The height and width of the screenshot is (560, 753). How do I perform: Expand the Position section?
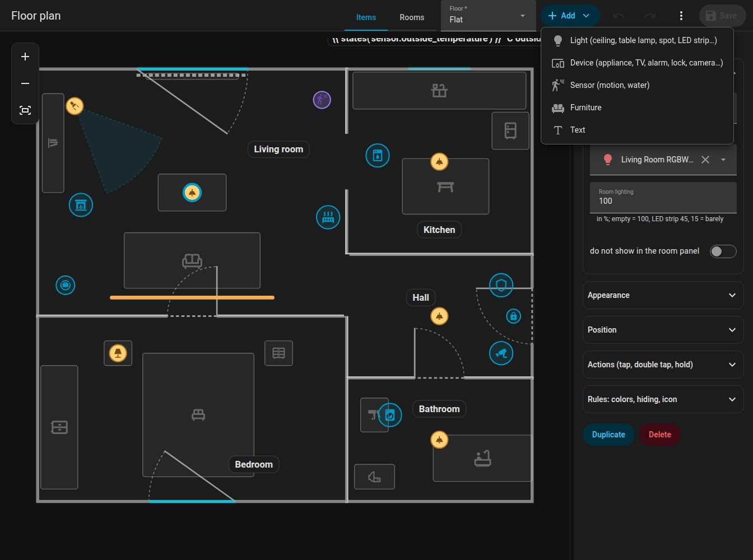tap(663, 330)
